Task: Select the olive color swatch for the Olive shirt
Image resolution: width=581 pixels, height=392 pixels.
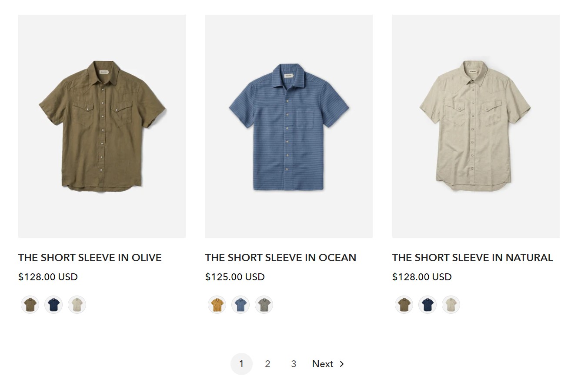Action: point(30,305)
